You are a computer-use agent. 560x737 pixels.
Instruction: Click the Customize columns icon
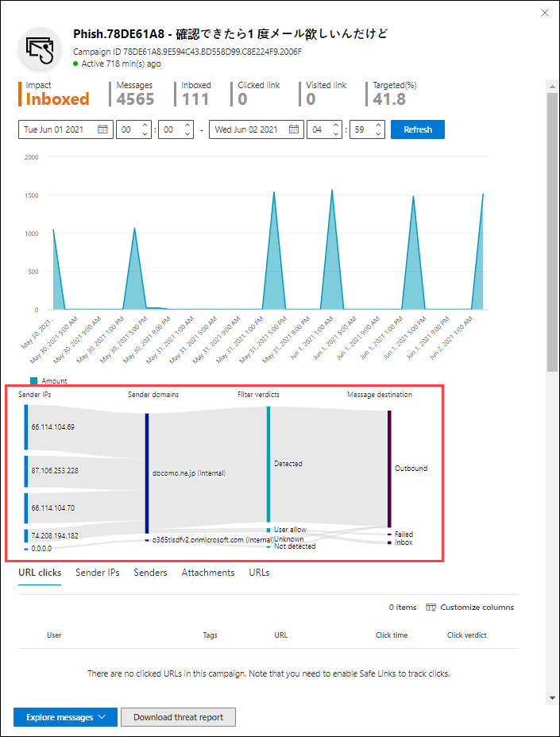pyautogui.click(x=431, y=608)
